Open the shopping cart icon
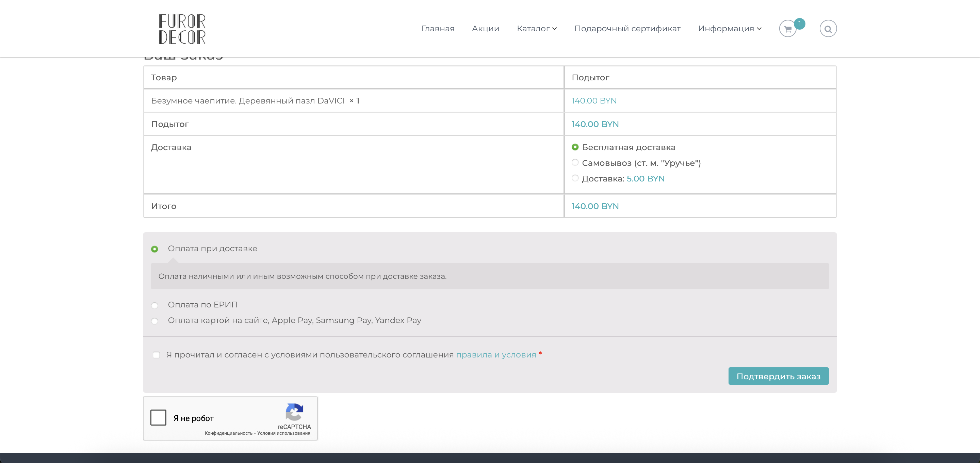Viewport: 980px width, 463px height. pyautogui.click(x=787, y=29)
